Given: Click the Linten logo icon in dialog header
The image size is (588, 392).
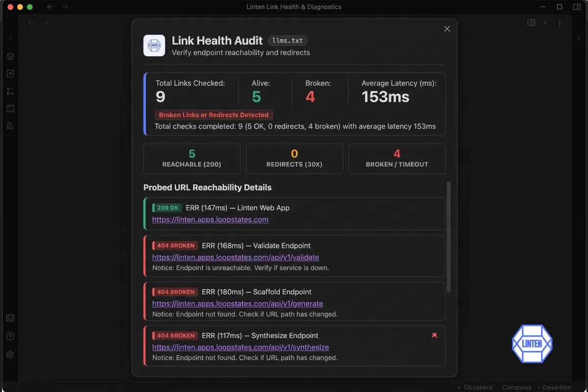Looking at the screenshot, I should [154, 46].
